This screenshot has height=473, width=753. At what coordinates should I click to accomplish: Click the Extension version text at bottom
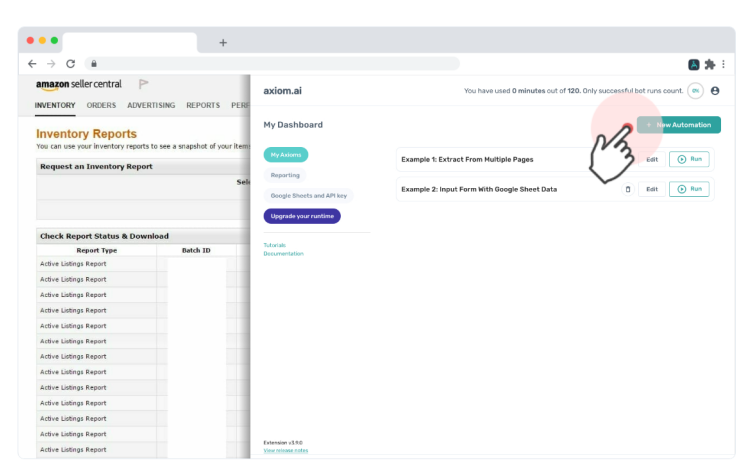pos(283,443)
